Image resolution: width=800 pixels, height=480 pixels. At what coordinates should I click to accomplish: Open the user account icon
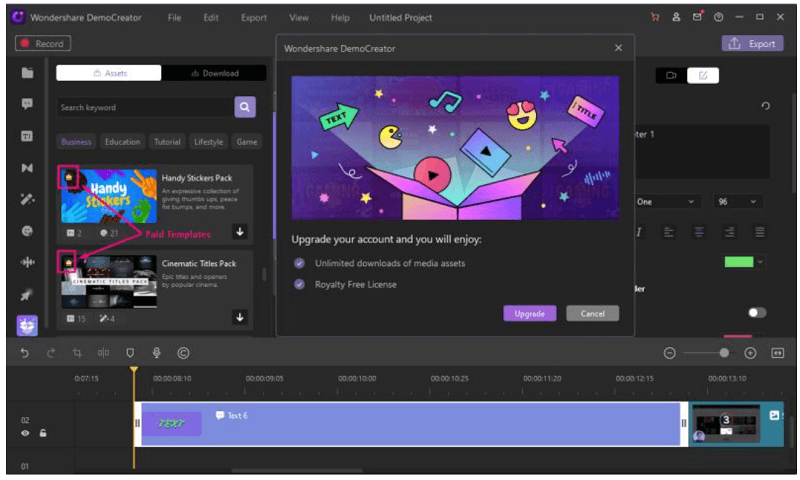[x=677, y=17]
